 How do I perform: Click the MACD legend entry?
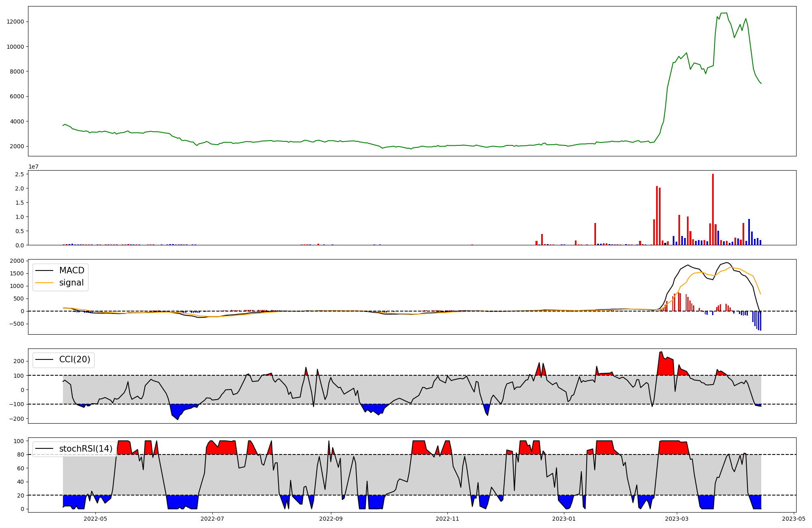(71, 270)
